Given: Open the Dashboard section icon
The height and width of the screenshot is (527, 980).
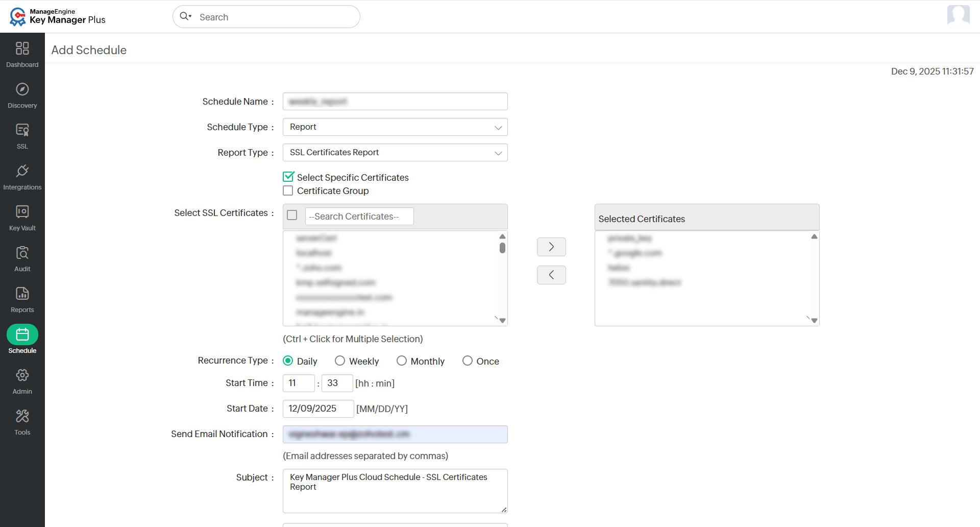Looking at the screenshot, I should [x=22, y=48].
